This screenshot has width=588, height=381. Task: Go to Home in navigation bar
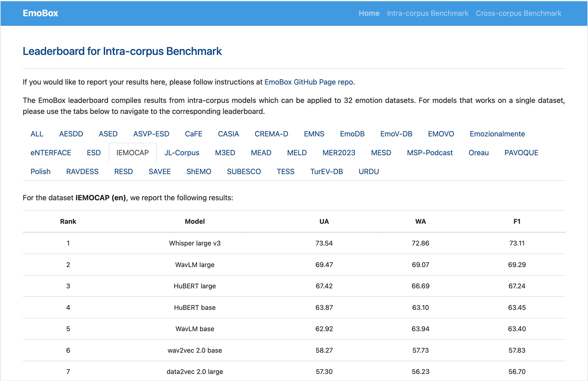click(369, 13)
